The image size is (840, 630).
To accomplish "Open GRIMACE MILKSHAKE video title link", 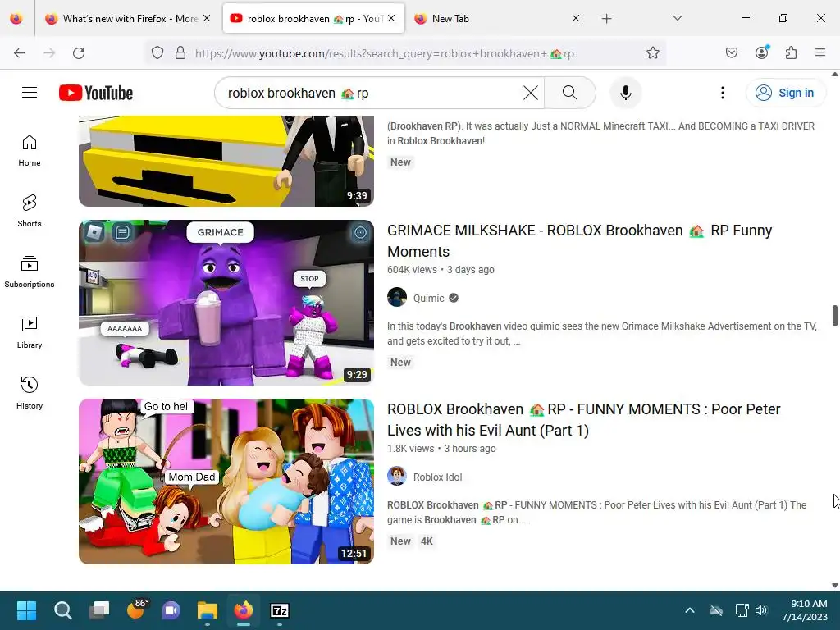I will coord(580,241).
